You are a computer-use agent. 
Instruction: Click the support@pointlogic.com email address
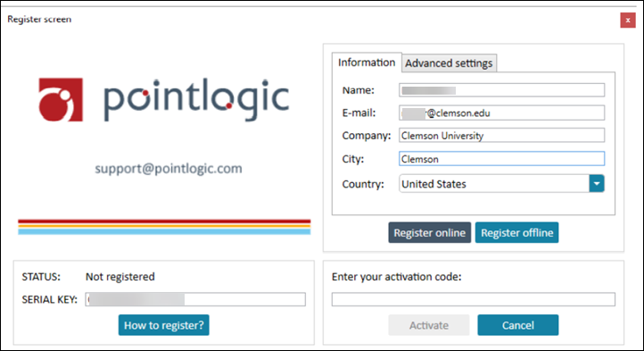169,169
